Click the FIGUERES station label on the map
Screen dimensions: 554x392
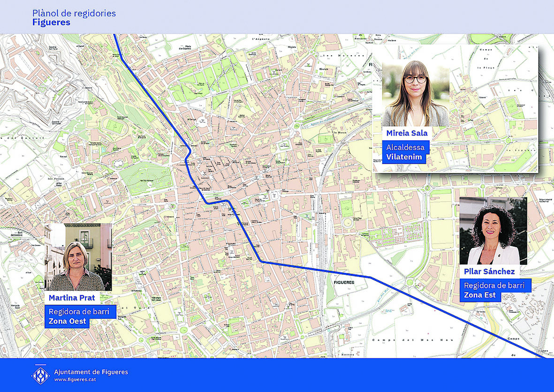pyautogui.click(x=345, y=283)
